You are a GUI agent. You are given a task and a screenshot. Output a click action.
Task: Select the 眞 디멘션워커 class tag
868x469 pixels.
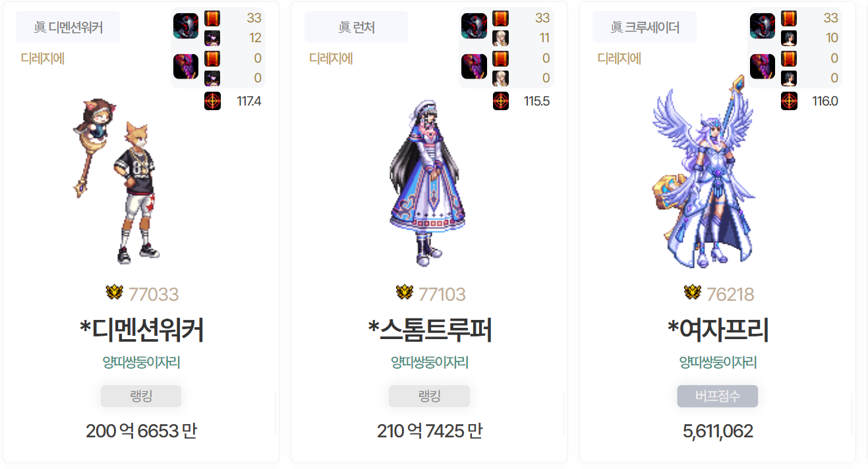click(x=68, y=27)
